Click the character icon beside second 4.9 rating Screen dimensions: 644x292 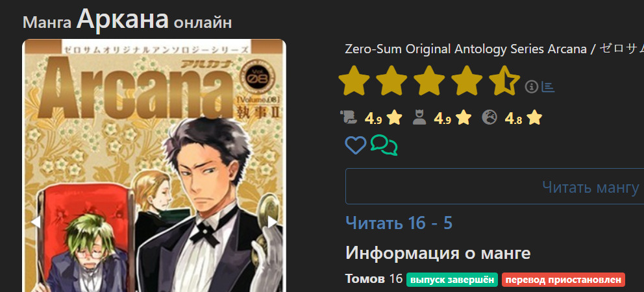coord(419,118)
